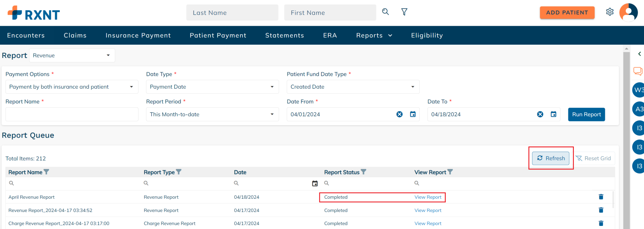Filter the Report Name column
This screenshot has width=644, height=229.
[47, 172]
